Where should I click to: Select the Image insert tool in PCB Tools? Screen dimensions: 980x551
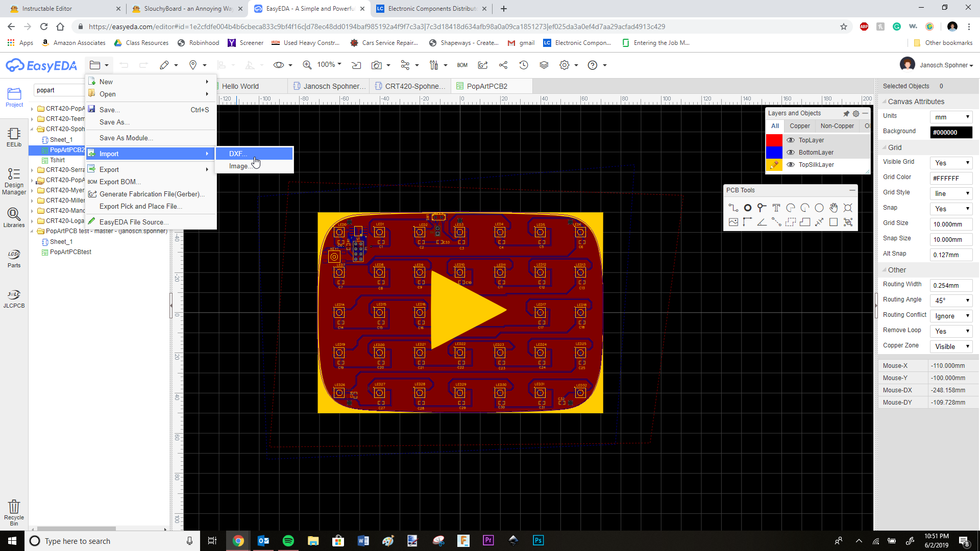[733, 222]
